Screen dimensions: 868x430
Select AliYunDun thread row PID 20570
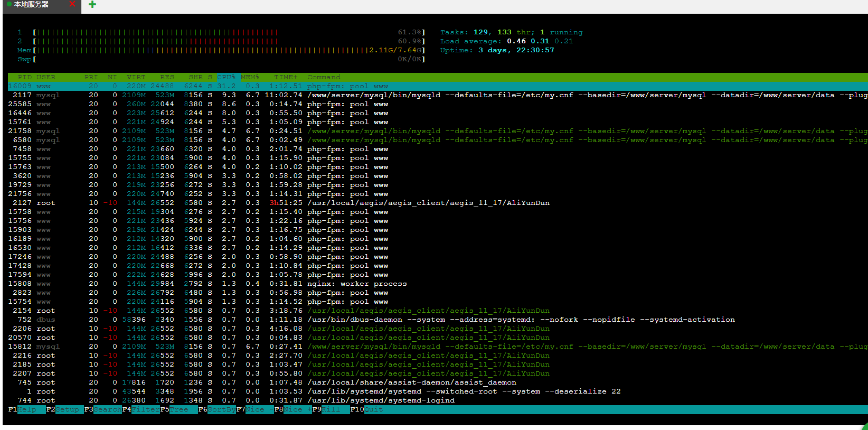point(438,338)
